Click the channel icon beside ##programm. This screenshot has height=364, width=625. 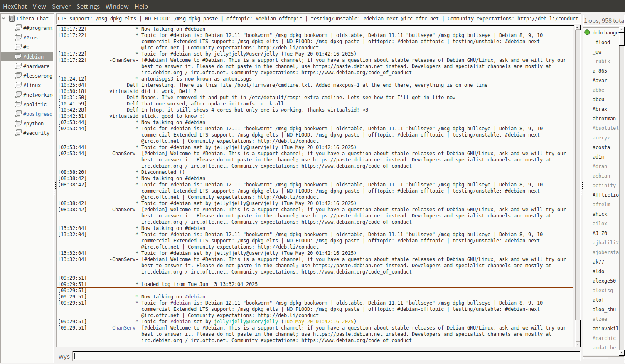[x=18, y=28]
